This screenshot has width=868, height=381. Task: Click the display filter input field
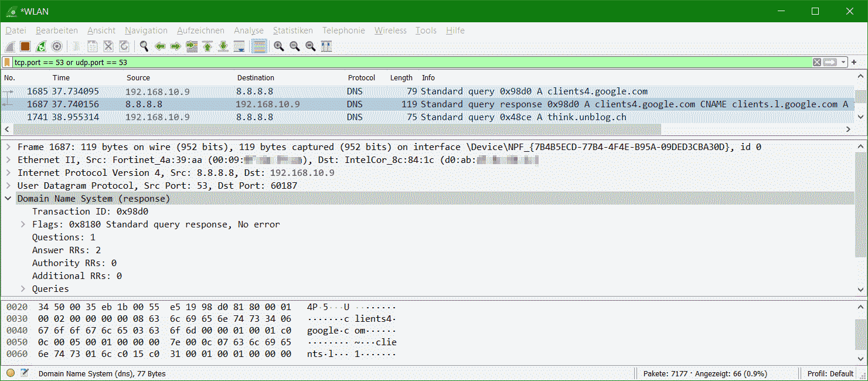tap(410, 62)
